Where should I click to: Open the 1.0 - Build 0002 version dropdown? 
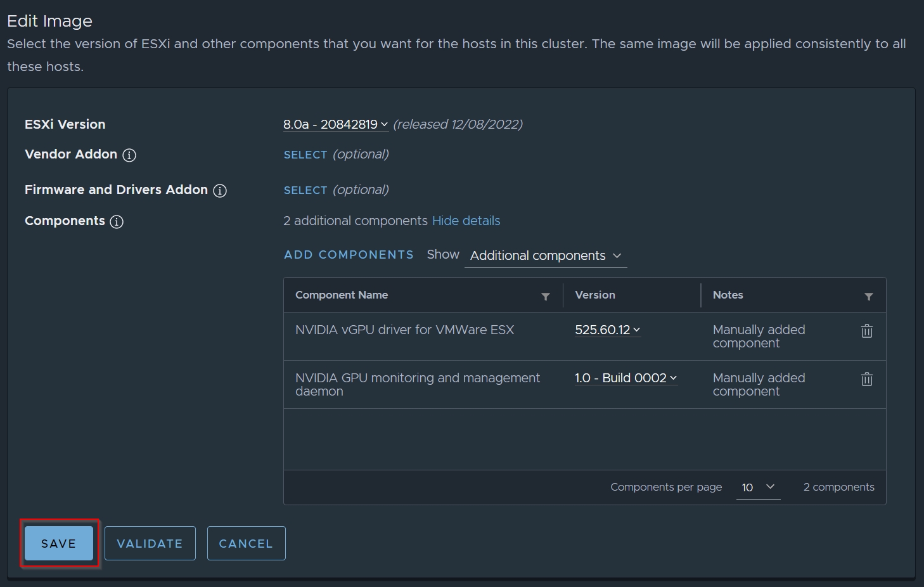(x=625, y=378)
